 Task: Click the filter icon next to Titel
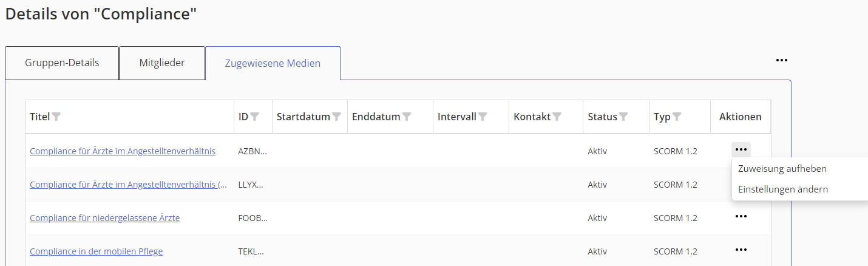click(x=56, y=117)
